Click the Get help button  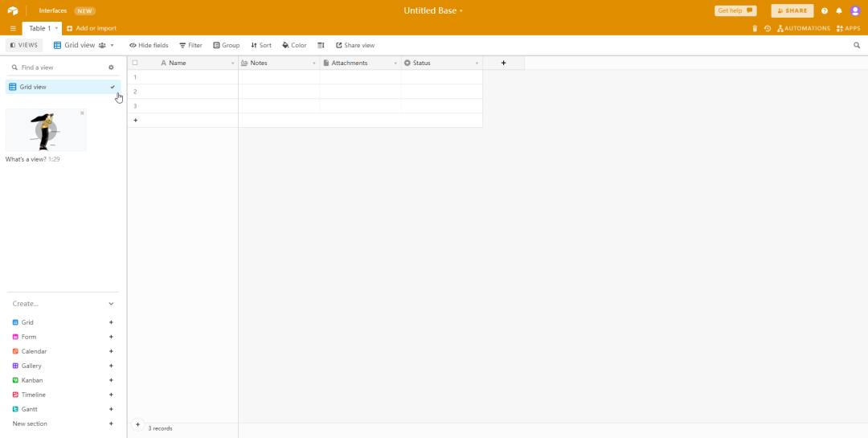point(735,10)
